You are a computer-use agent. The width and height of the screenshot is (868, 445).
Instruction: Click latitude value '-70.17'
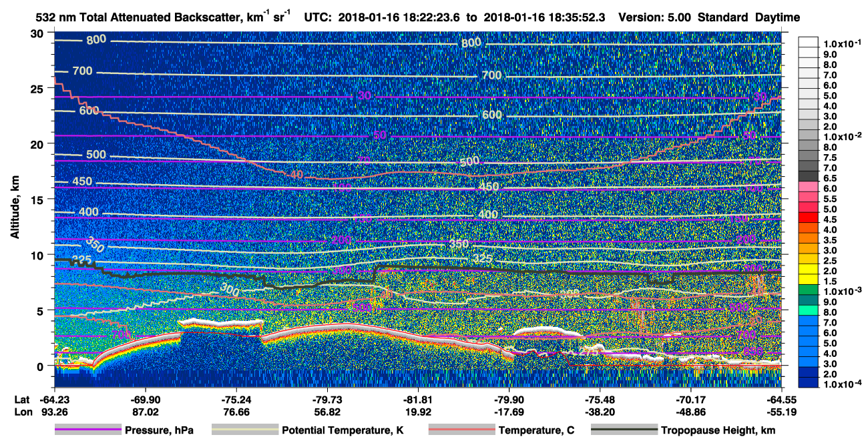click(690, 400)
